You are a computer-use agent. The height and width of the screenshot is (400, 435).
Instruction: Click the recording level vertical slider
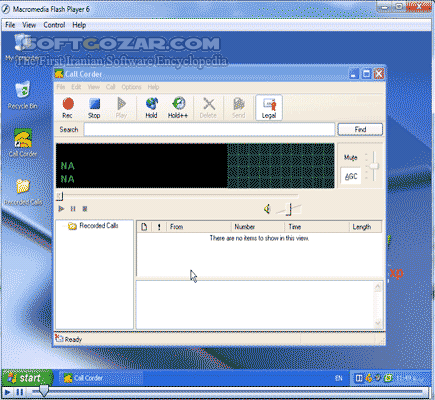point(375,166)
